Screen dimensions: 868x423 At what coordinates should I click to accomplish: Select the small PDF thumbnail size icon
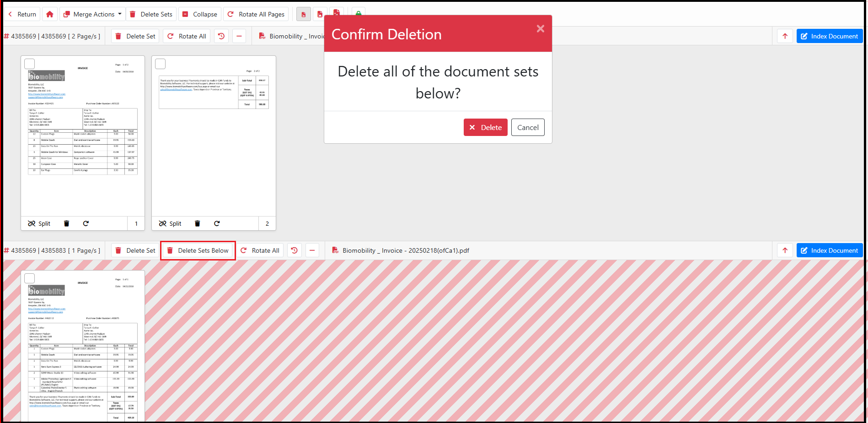(x=303, y=14)
